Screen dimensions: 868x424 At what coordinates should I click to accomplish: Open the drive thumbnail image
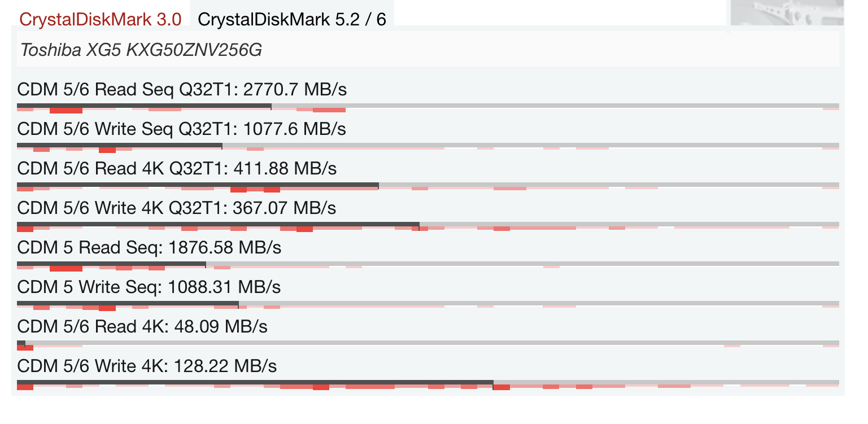tap(787, 12)
